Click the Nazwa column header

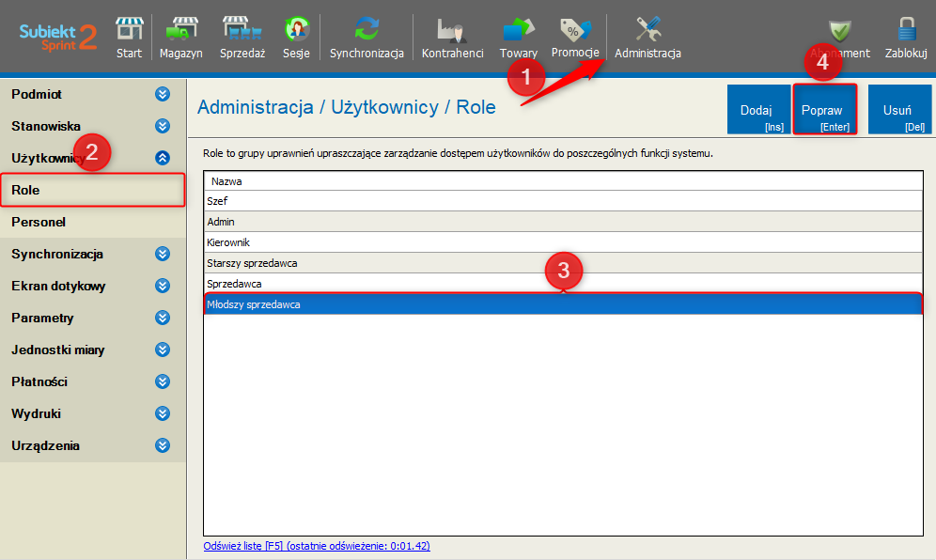[x=563, y=181]
